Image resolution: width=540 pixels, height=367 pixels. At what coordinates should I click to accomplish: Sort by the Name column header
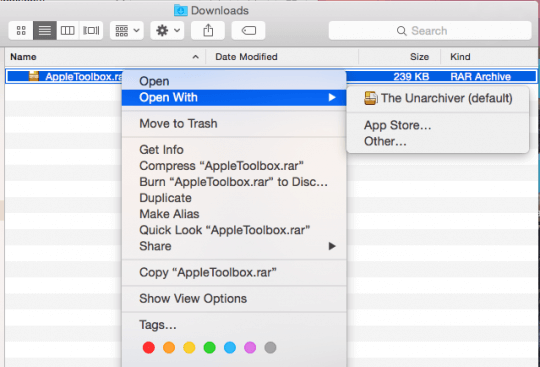pyautogui.click(x=105, y=57)
